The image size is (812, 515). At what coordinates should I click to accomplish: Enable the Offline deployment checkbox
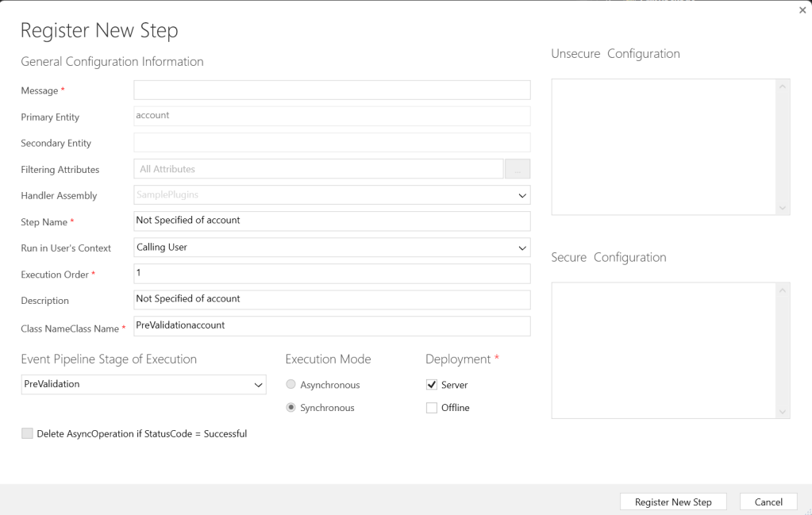(432, 408)
